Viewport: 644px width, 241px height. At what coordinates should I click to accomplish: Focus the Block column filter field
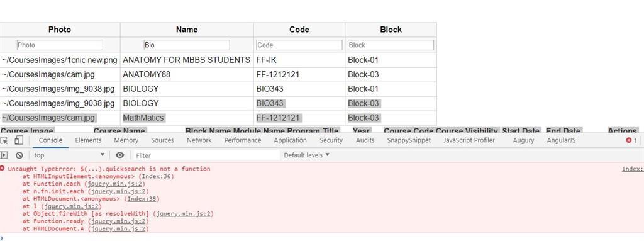point(391,45)
